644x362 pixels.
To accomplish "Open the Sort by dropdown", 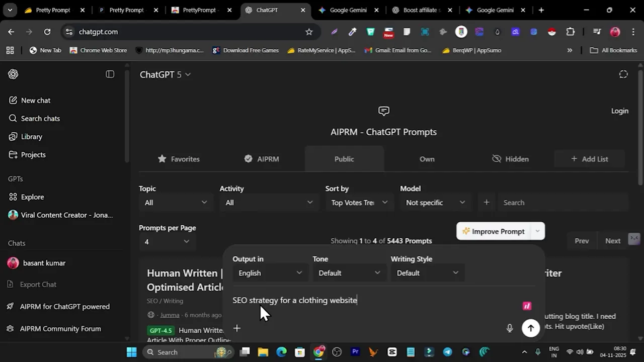I will coord(358,202).
